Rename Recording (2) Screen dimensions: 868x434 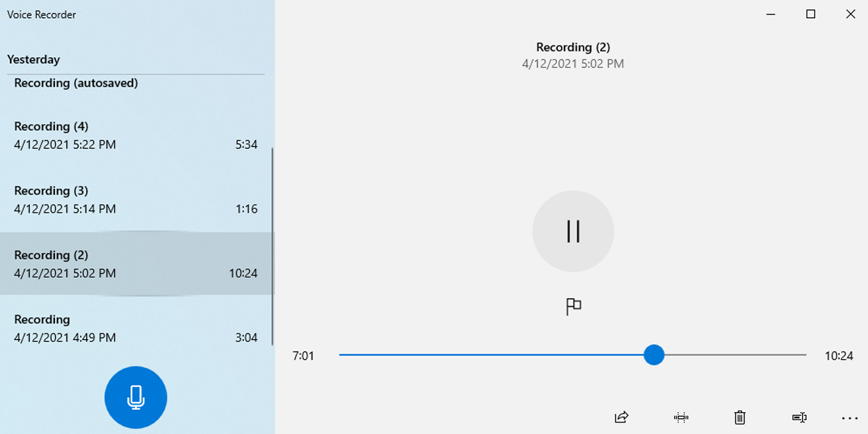coord(799,418)
